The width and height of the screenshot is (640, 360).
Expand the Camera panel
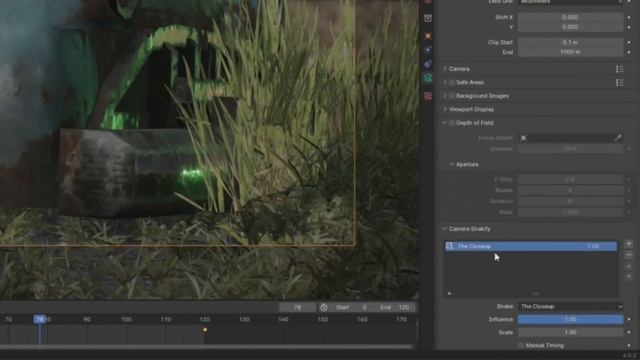[x=445, y=69]
